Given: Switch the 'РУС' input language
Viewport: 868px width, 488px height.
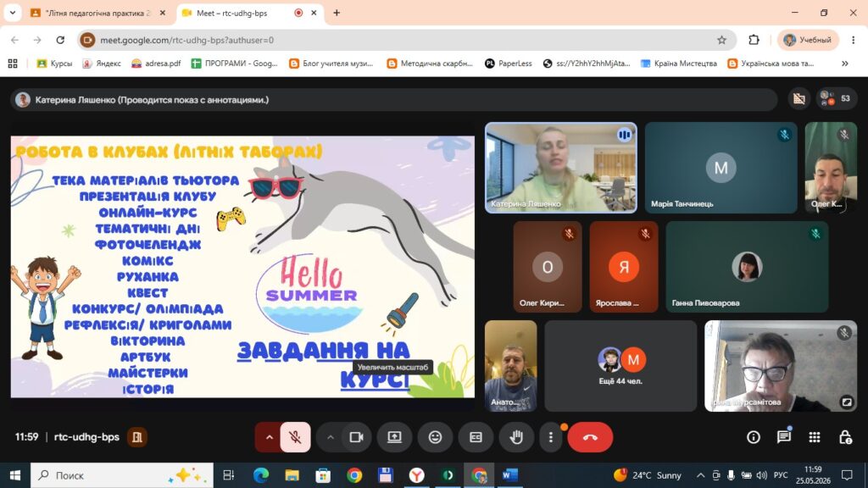Looking at the screenshot, I should click(x=781, y=475).
